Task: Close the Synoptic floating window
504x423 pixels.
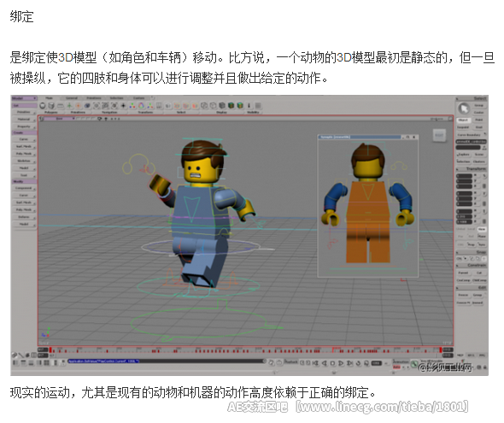Action: [x=414, y=137]
